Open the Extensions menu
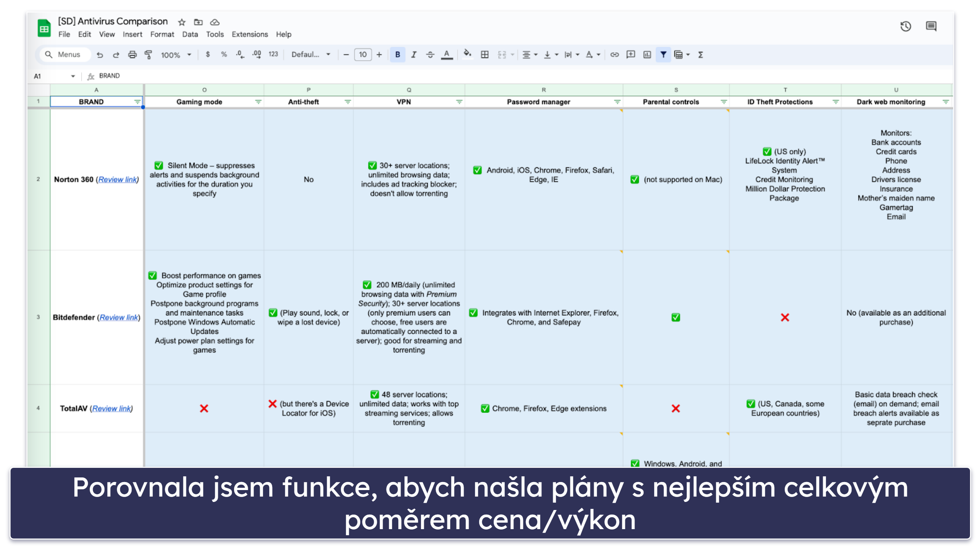 (x=250, y=34)
